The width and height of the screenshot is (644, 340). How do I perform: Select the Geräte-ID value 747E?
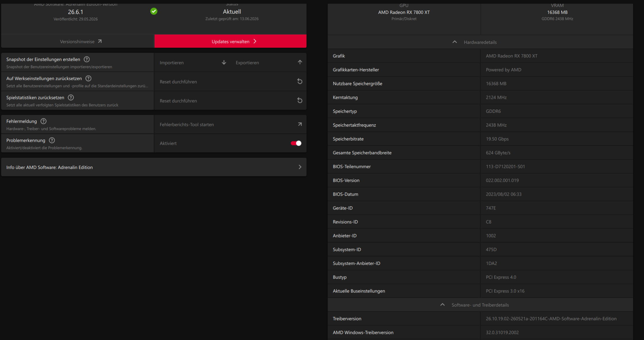coord(491,208)
